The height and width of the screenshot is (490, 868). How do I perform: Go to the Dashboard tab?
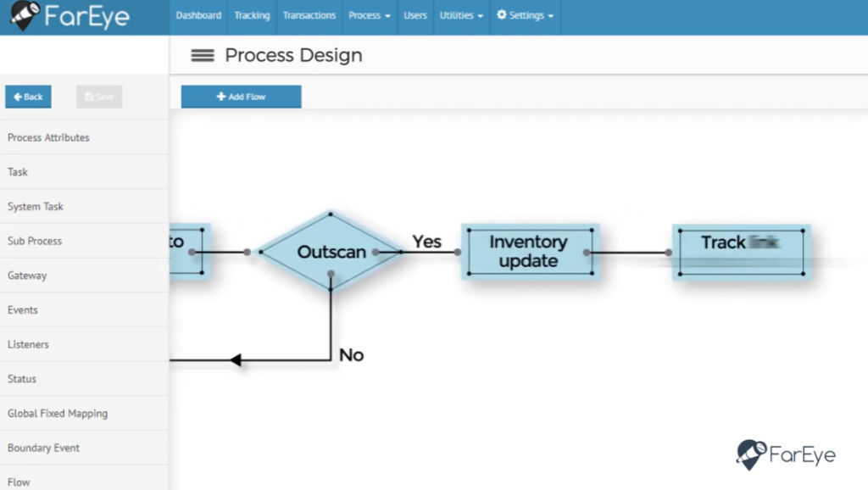click(x=198, y=15)
